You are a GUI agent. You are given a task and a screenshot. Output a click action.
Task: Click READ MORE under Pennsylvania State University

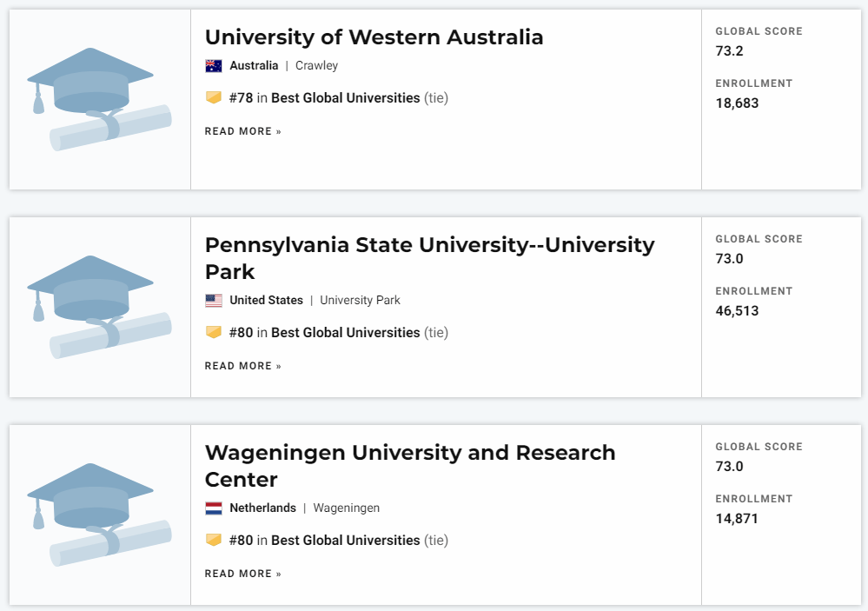[243, 366]
